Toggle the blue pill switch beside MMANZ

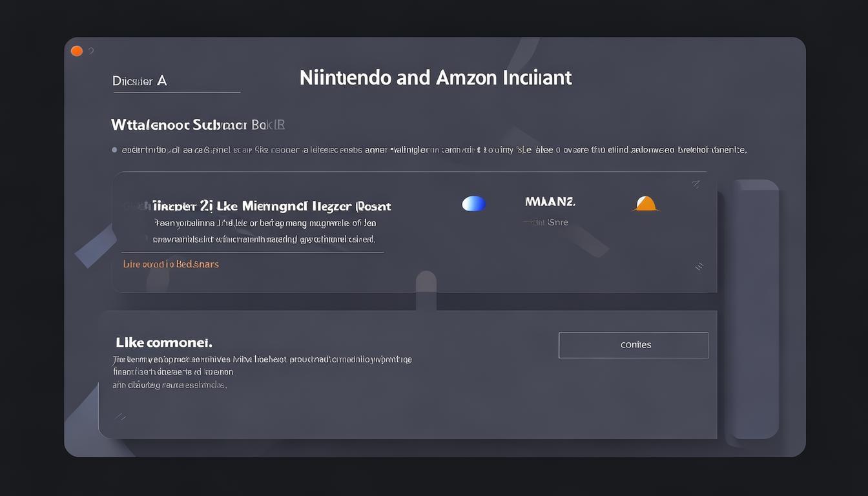tap(474, 203)
